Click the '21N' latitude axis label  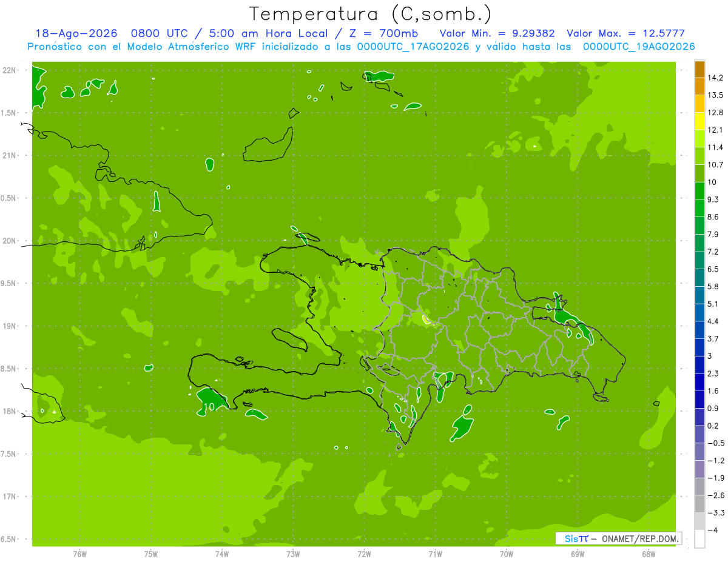click(x=9, y=155)
